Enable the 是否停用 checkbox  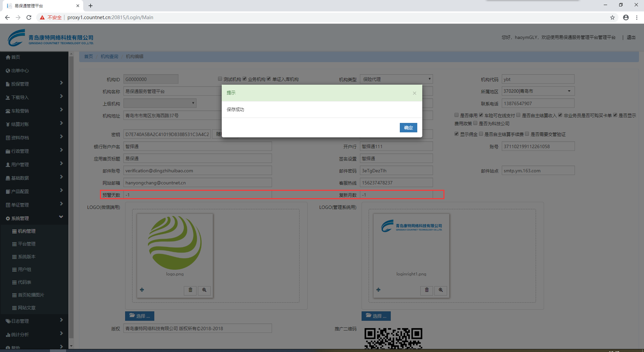click(457, 115)
